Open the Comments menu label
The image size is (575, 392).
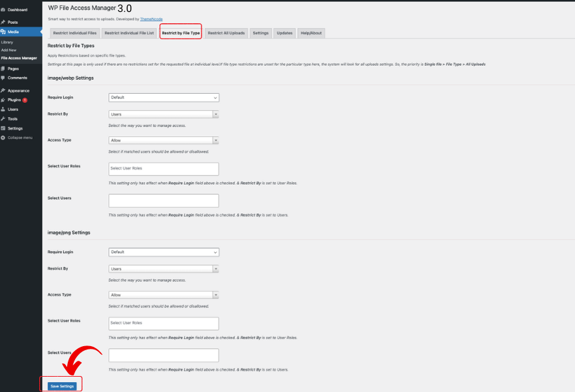coord(17,78)
